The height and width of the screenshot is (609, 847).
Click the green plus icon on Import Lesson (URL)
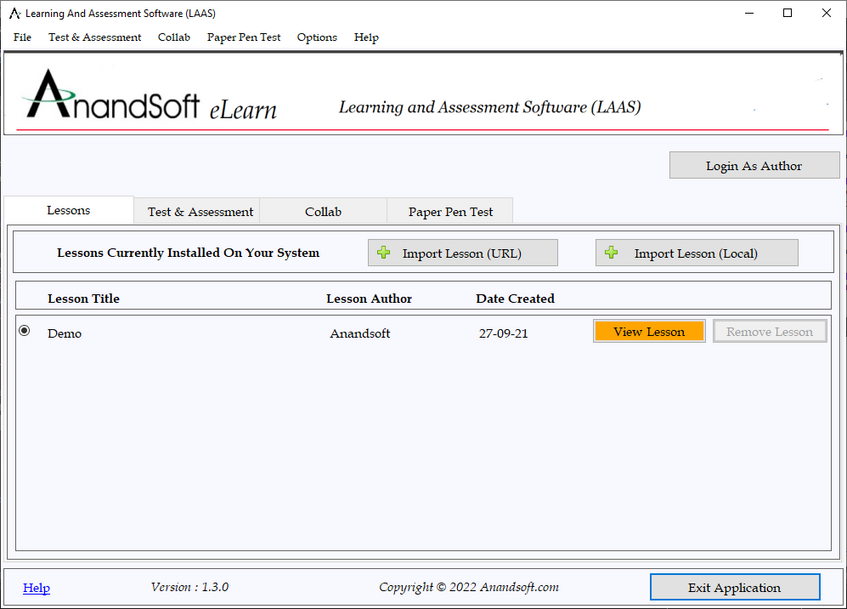384,253
